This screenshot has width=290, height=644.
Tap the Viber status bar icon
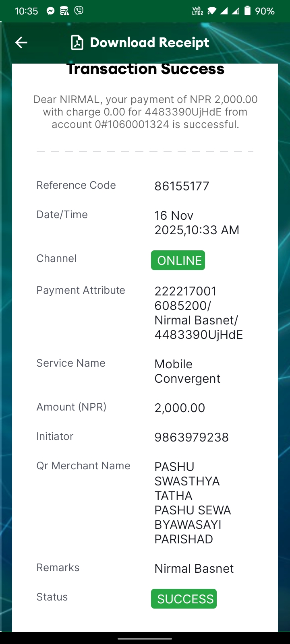pos(79,11)
